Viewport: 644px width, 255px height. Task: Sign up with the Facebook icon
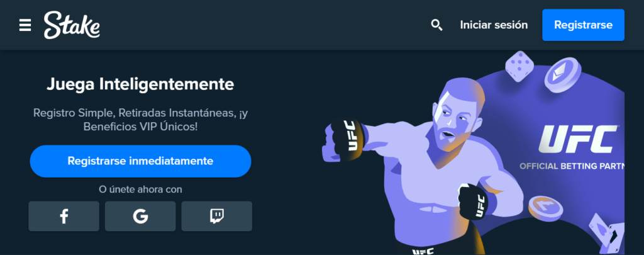click(x=64, y=216)
